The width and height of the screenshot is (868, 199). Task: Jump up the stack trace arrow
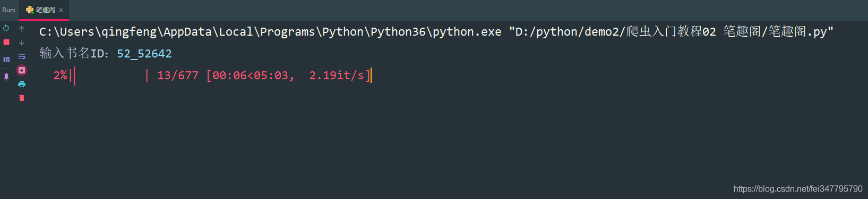point(22,29)
